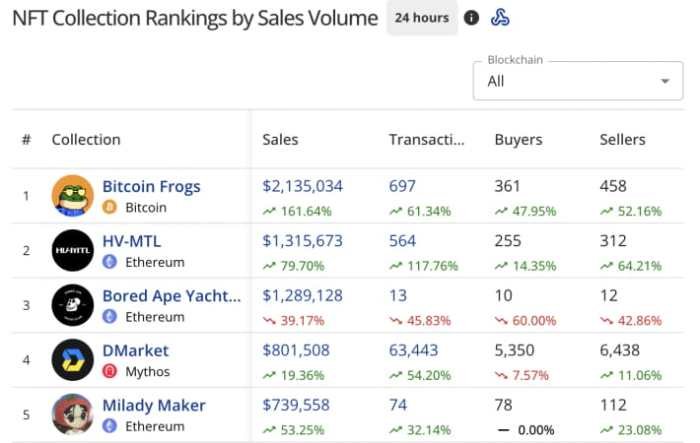Screen dimensions: 700x443
Task: Select the 24 hours time period button
Action: click(x=422, y=18)
